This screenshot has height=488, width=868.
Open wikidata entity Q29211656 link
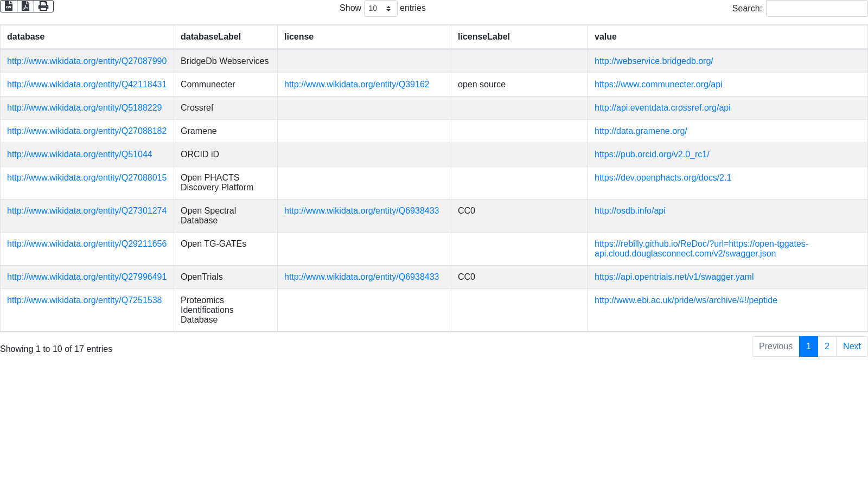87,244
